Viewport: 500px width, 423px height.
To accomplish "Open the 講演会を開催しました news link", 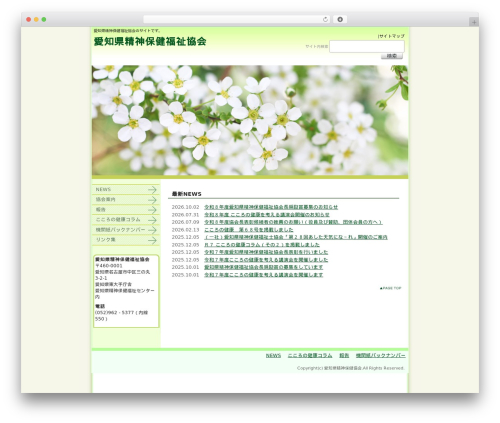I will tap(266, 260).
